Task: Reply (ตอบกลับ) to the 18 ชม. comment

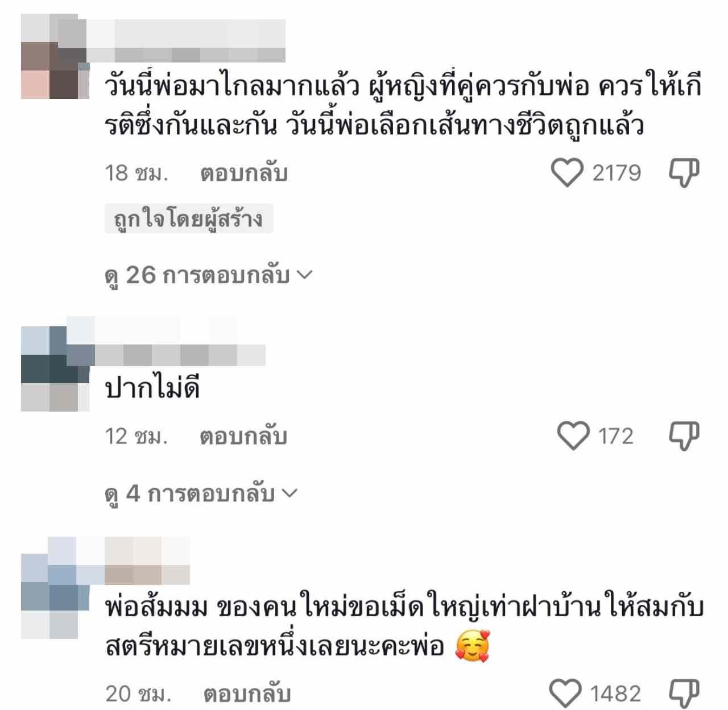Action: click(x=243, y=173)
